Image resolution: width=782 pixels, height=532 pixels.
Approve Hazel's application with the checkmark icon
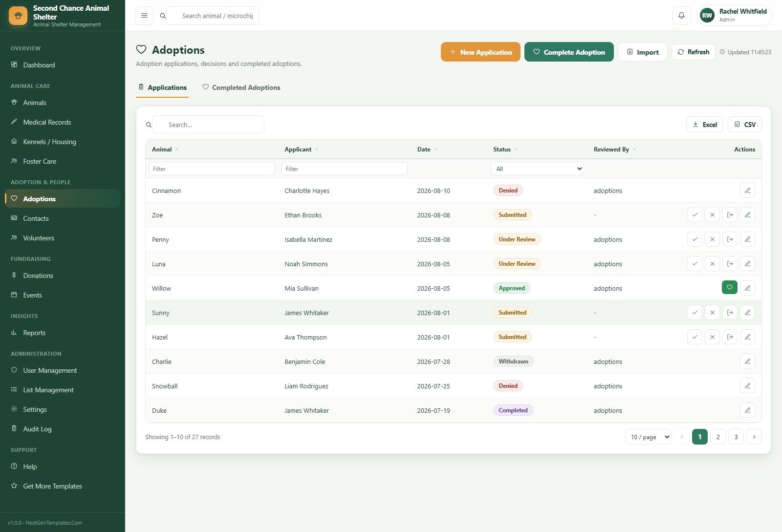[x=695, y=337]
